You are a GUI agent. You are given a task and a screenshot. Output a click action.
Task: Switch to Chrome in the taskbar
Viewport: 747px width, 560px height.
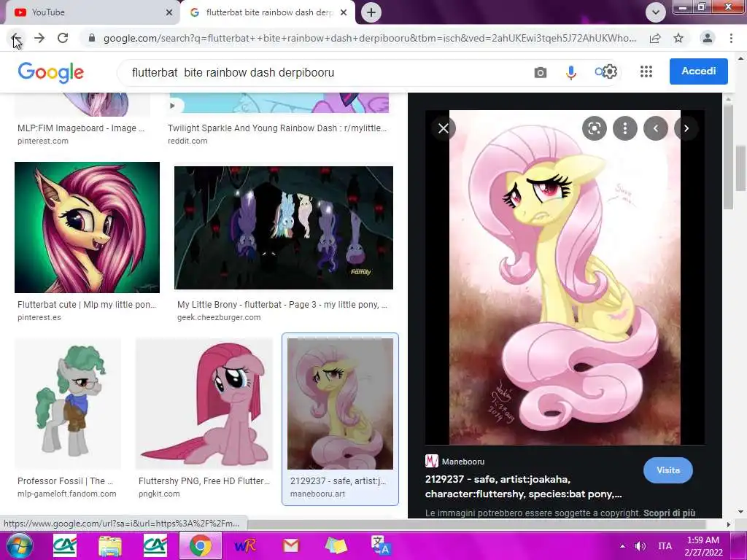[x=201, y=545]
